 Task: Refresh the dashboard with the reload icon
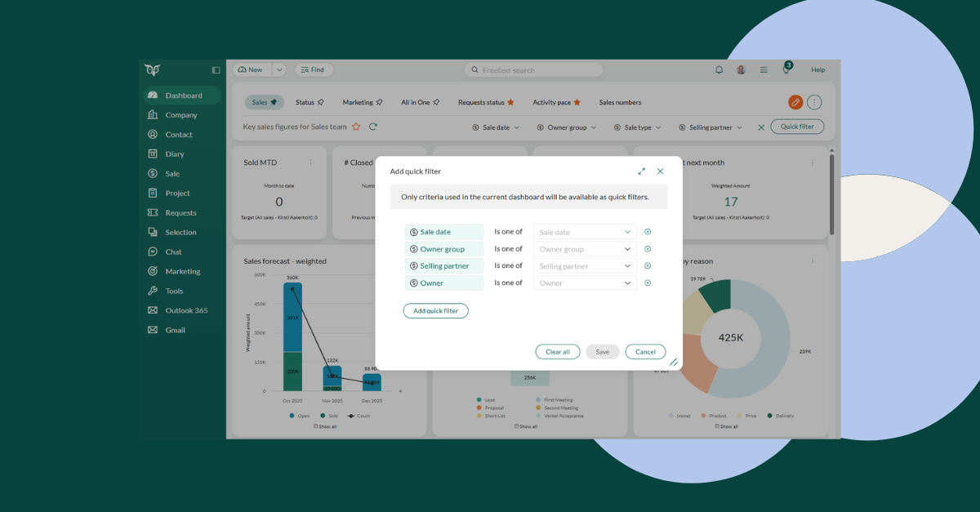pyautogui.click(x=373, y=127)
